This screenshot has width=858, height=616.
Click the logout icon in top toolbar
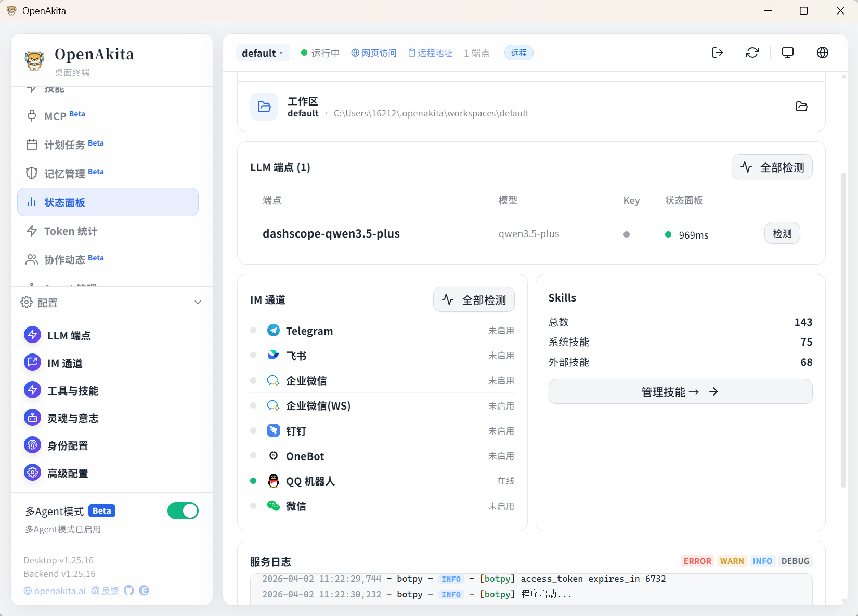[x=718, y=53]
